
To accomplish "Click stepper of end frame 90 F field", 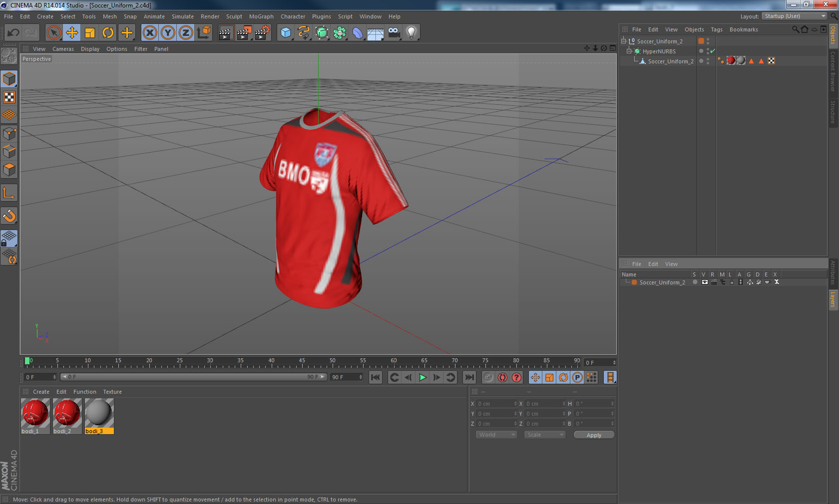I will tap(361, 377).
